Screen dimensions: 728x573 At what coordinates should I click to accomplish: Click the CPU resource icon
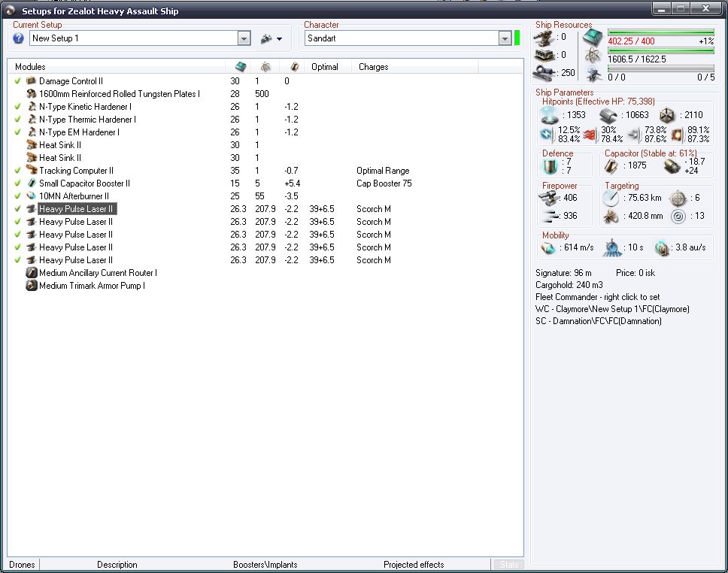593,37
